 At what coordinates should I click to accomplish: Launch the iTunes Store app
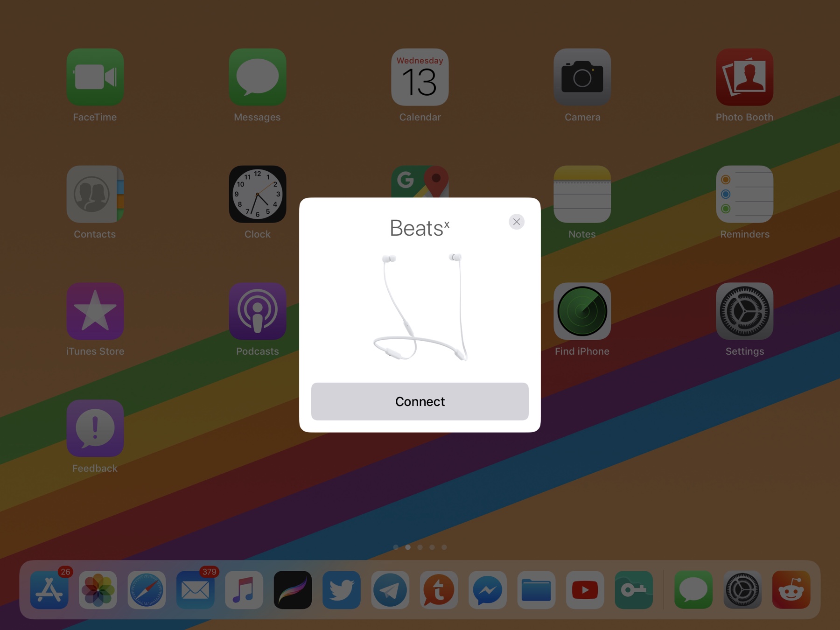[95, 311]
